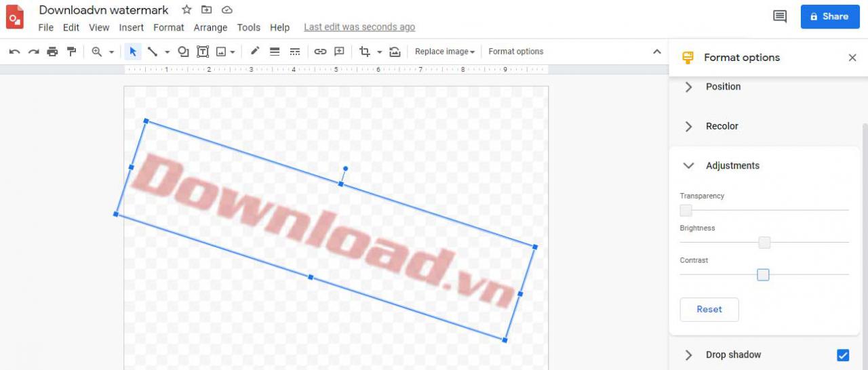The width and height of the screenshot is (868, 370).
Task: Print the drawing
Action: click(52, 52)
